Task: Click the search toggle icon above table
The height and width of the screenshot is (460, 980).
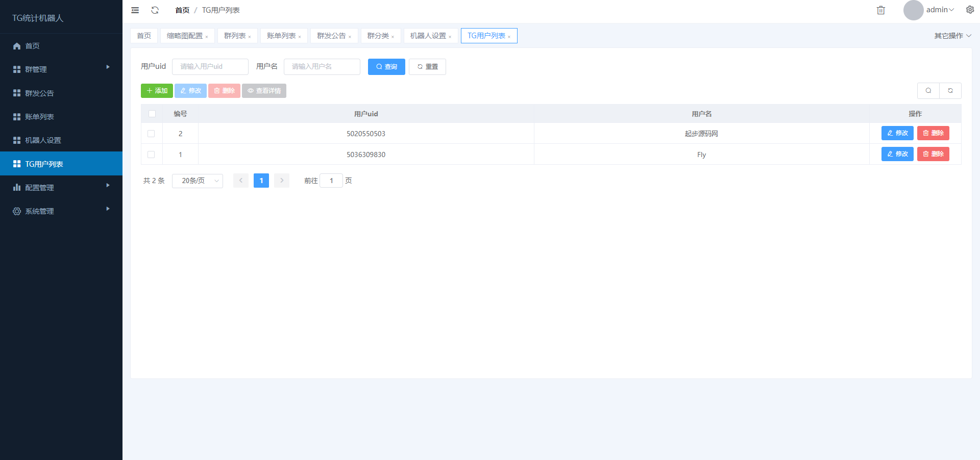Action: coord(928,91)
